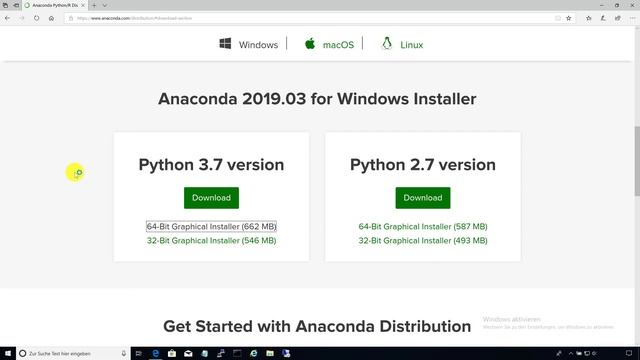Click the taskbar search box
Screen dimensions: 640x360
coord(73,353)
